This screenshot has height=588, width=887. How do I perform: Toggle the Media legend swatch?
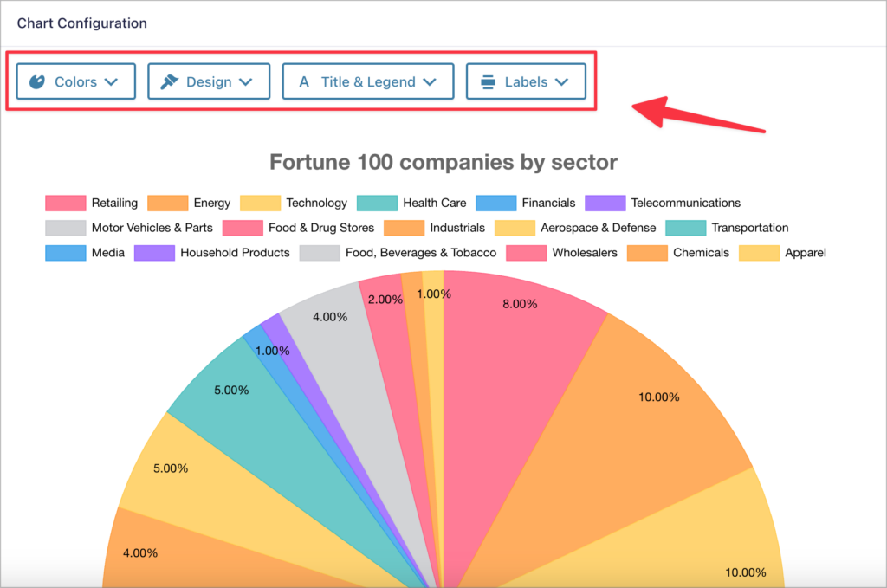[66, 253]
